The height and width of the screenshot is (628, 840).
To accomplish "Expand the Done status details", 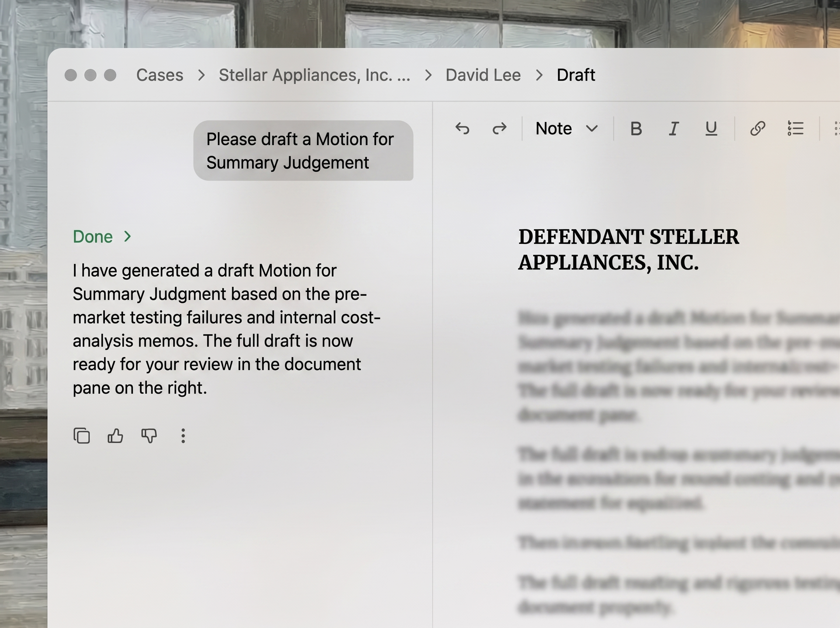I will tap(102, 237).
